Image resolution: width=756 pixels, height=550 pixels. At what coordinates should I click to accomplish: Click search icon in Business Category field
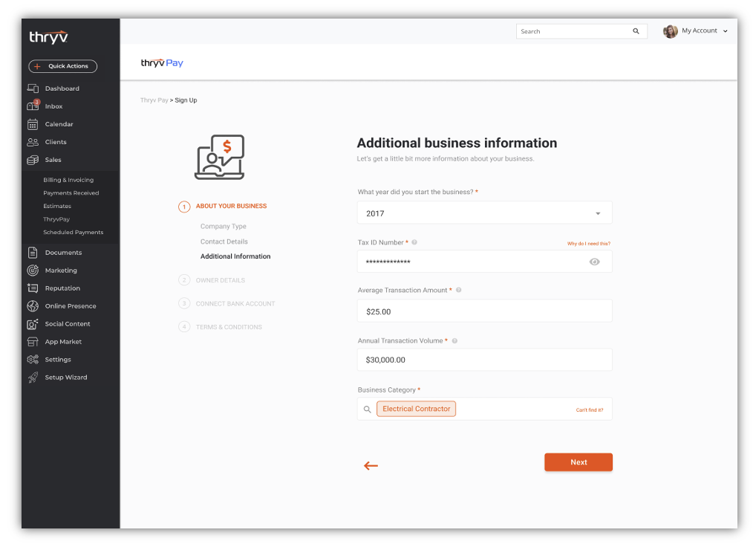[x=367, y=409]
